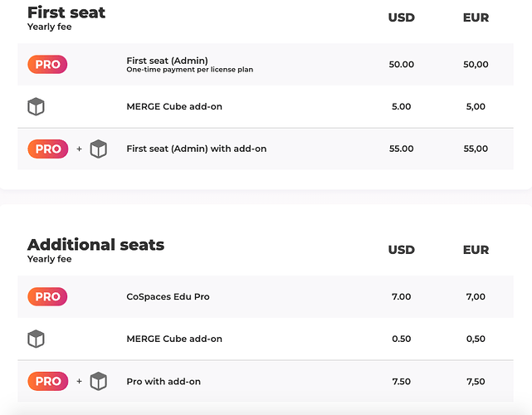Click the 55,00 EUR price
532x415 pixels.
(476, 149)
